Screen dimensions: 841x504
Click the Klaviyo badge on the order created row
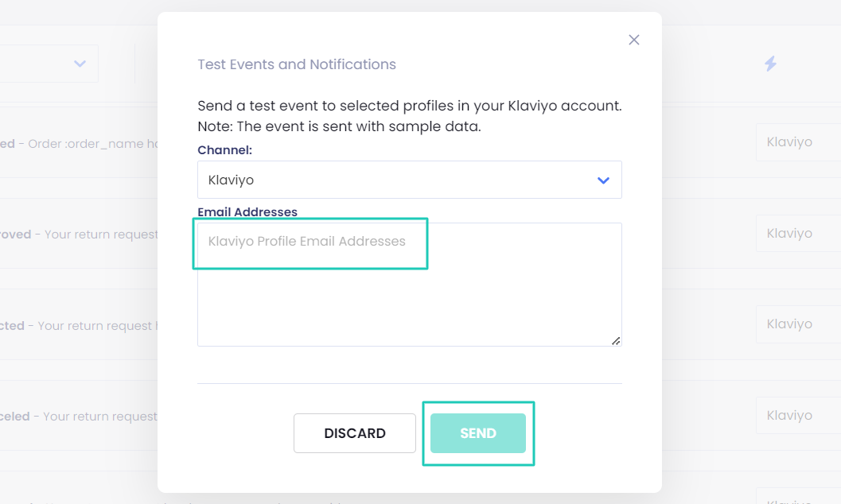click(x=791, y=142)
